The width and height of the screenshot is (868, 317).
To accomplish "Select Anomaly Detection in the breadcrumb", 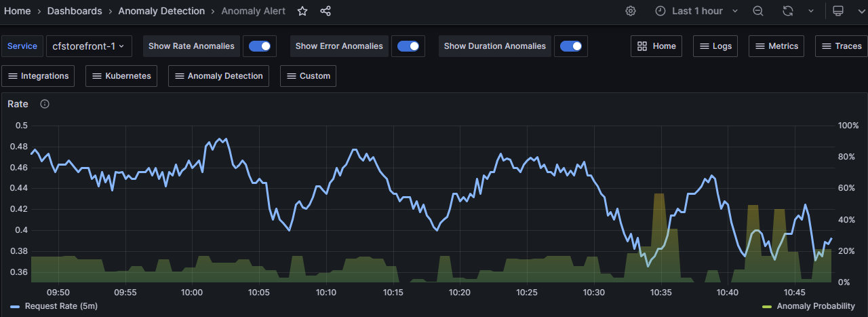I will pos(161,11).
